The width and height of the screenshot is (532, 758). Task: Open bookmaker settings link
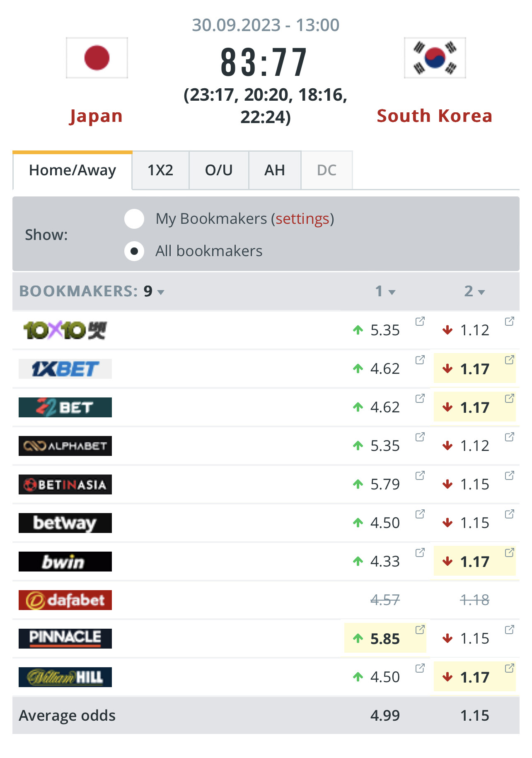tap(302, 219)
